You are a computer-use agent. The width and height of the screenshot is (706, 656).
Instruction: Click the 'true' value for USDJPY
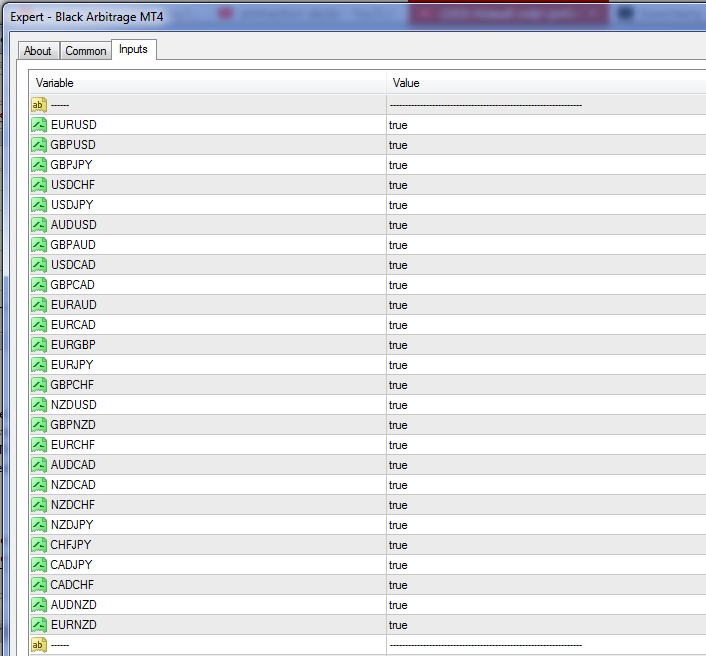tap(398, 205)
